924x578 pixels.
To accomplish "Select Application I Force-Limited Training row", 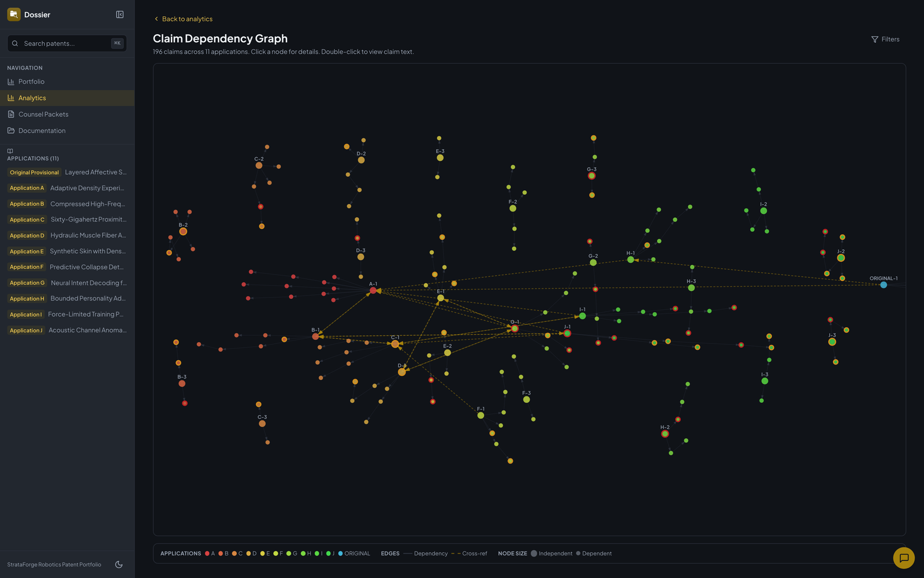I will [x=67, y=314].
